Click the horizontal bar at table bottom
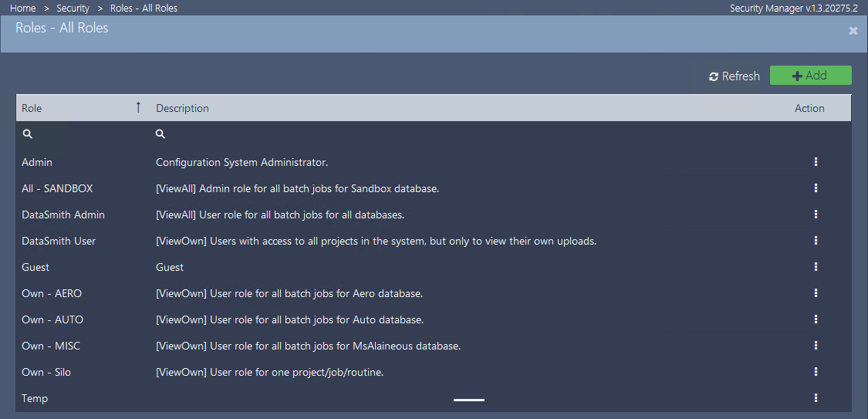The image size is (868, 419). tap(469, 400)
